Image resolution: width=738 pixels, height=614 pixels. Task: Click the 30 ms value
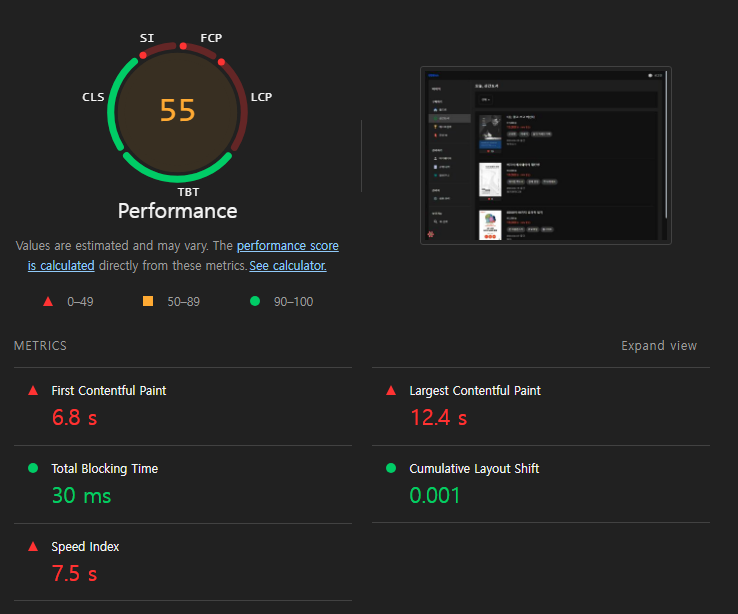[x=81, y=495]
